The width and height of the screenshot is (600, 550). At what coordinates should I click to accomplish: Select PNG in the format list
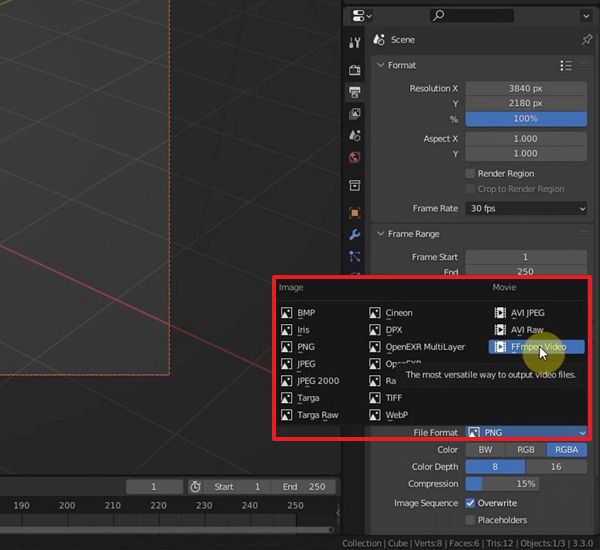(298, 347)
